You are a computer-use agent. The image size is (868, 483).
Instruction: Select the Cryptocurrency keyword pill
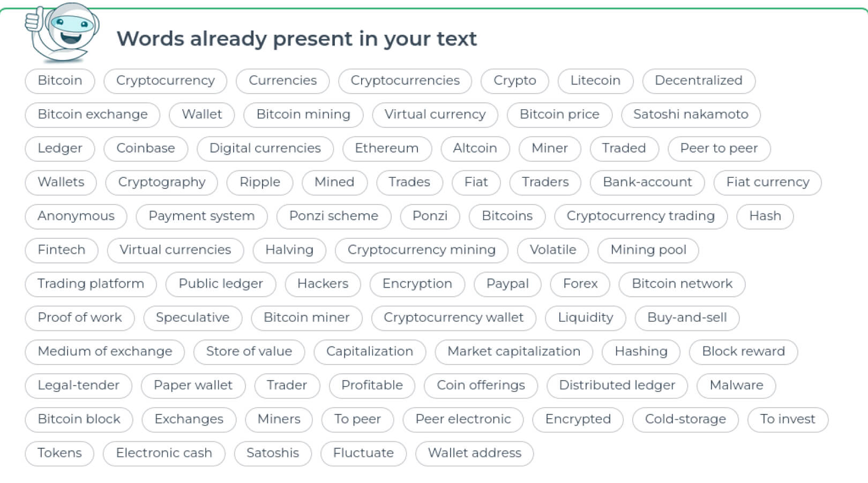165,80
